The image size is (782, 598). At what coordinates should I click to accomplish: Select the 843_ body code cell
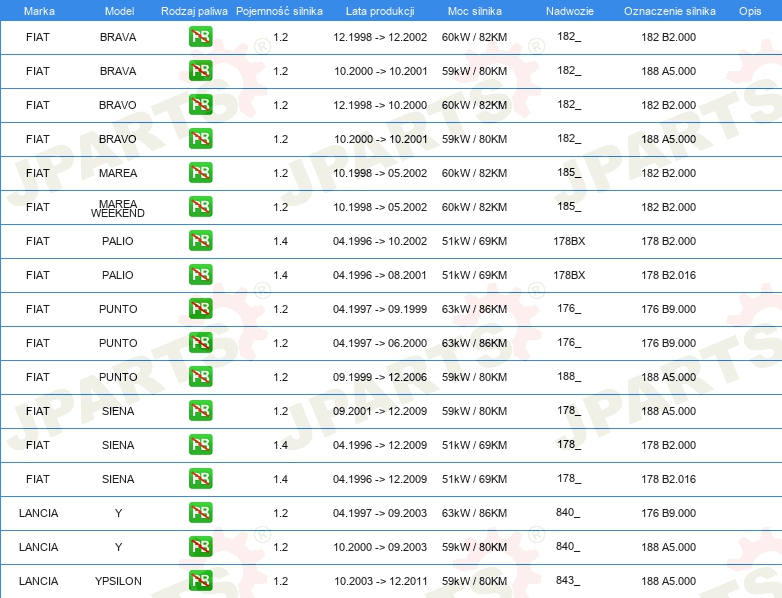pyautogui.click(x=568, y=581)
